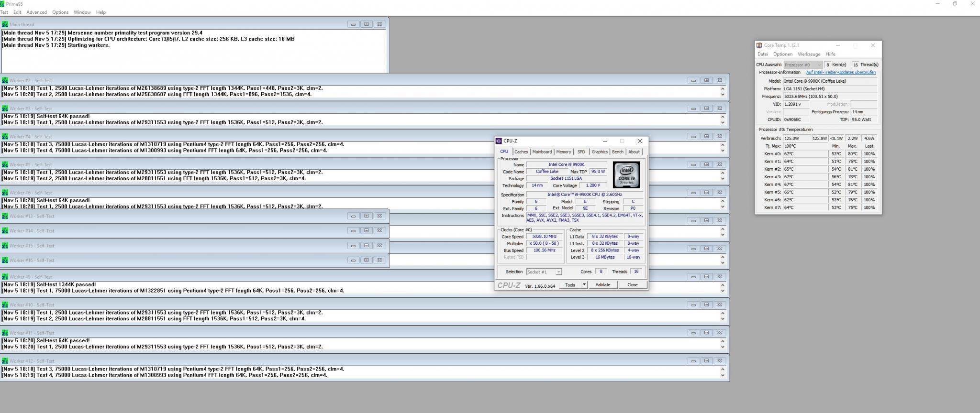Open the Tools dropdown arrow in CPU-Z

coord(584,285)
